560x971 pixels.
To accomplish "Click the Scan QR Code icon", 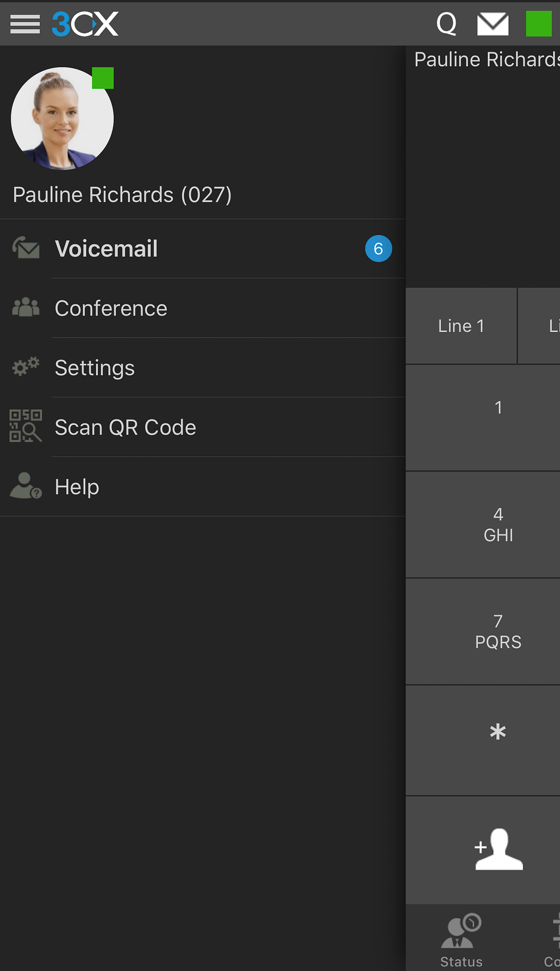I will coord(25,426).
